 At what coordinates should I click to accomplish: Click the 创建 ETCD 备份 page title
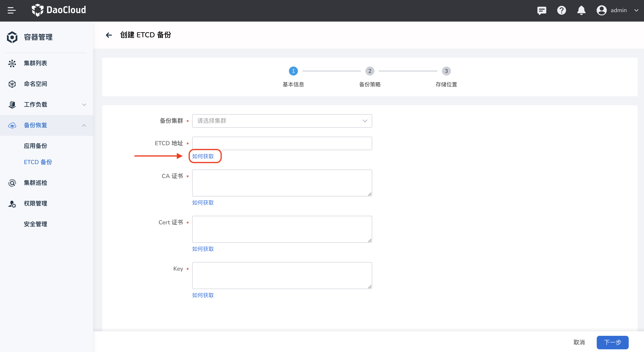tap(146, 35)
